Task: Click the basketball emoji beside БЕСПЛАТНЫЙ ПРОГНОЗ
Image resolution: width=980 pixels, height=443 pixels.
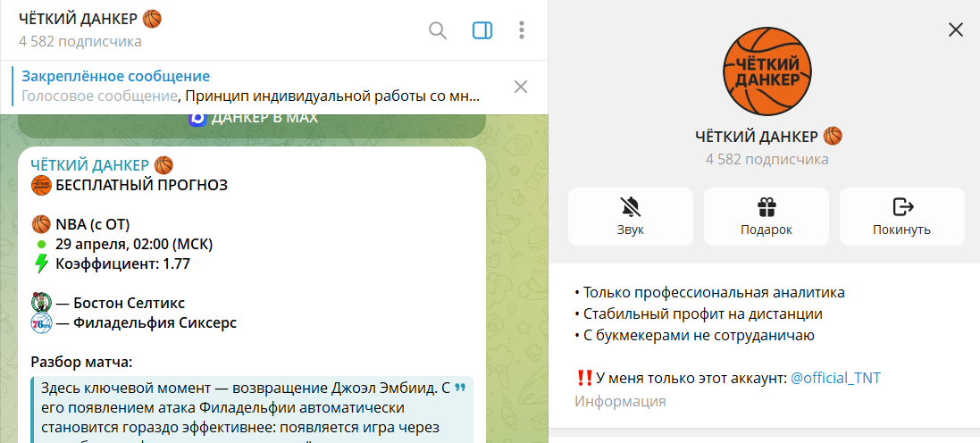Action: tap(41, 186)
